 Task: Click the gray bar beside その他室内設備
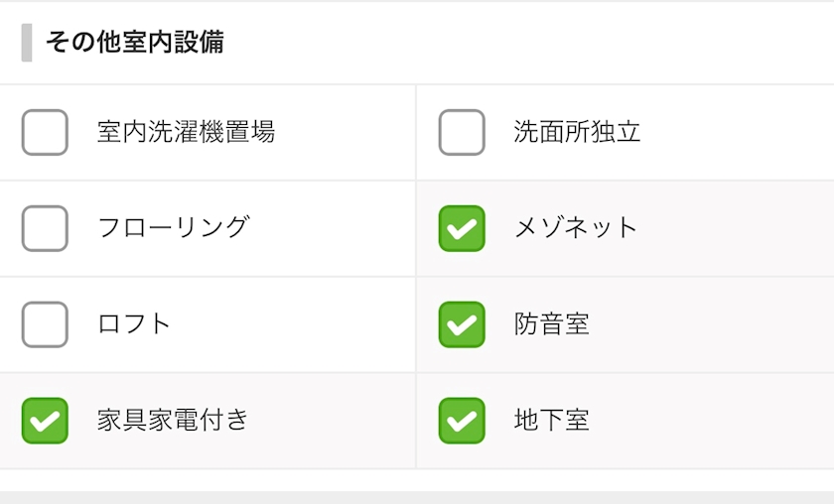pos(27,43)
